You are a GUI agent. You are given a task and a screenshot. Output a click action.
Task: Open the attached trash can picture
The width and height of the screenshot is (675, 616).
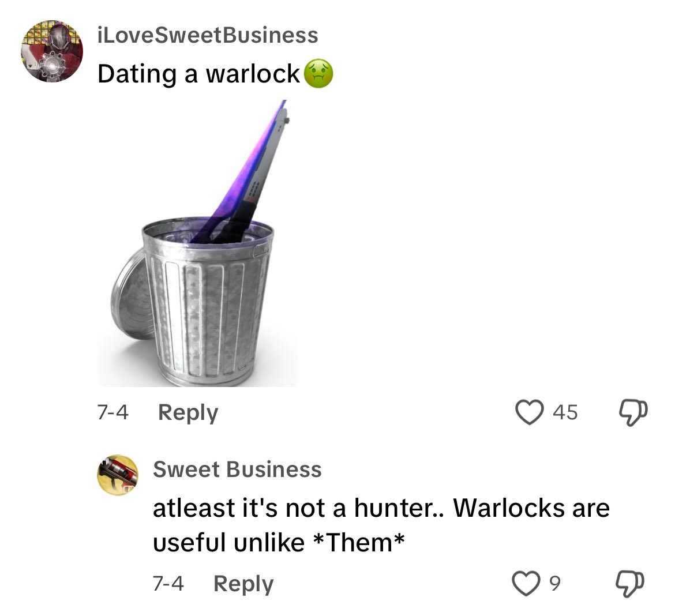pos(197,243)
